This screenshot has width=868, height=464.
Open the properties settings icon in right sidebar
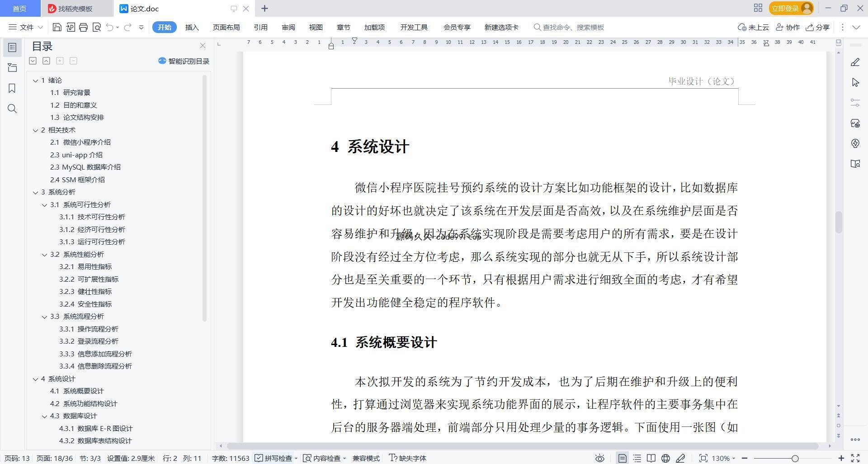click(x=855, y=103)
